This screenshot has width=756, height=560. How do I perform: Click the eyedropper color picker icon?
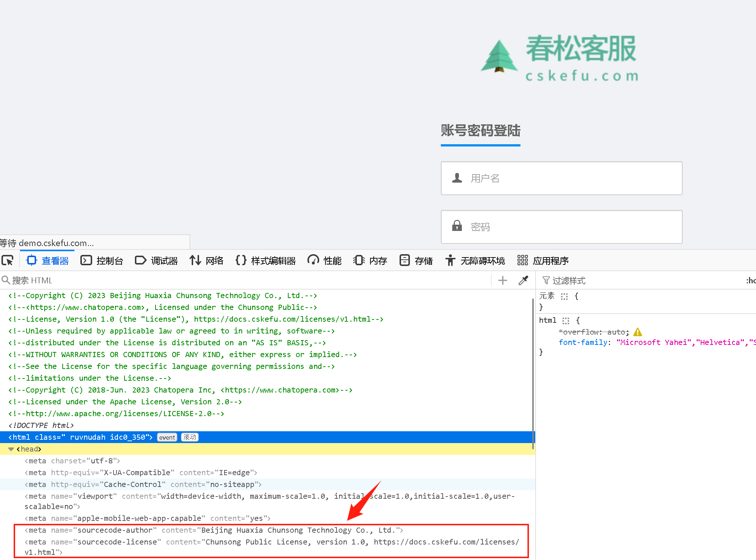point(523,280)
